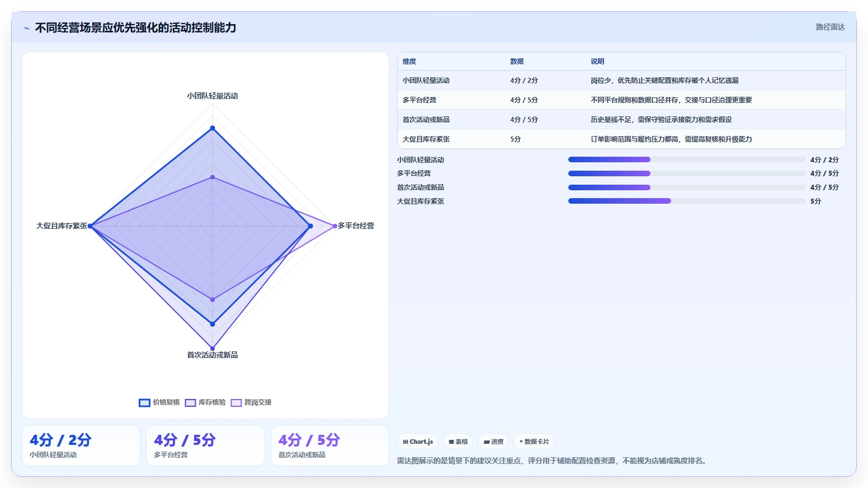
Task: Click the 数据卡片 tag chip
Action: [534, 442]
